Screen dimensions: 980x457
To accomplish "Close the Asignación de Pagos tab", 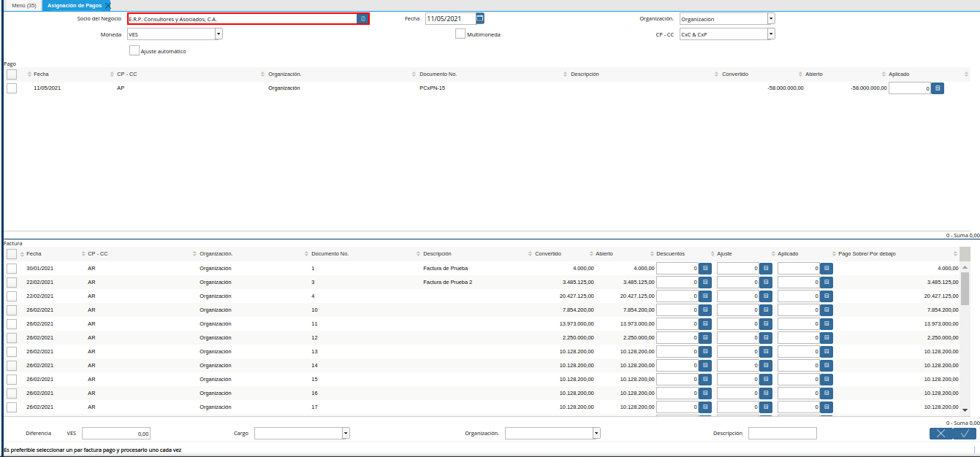I will 108,6.
